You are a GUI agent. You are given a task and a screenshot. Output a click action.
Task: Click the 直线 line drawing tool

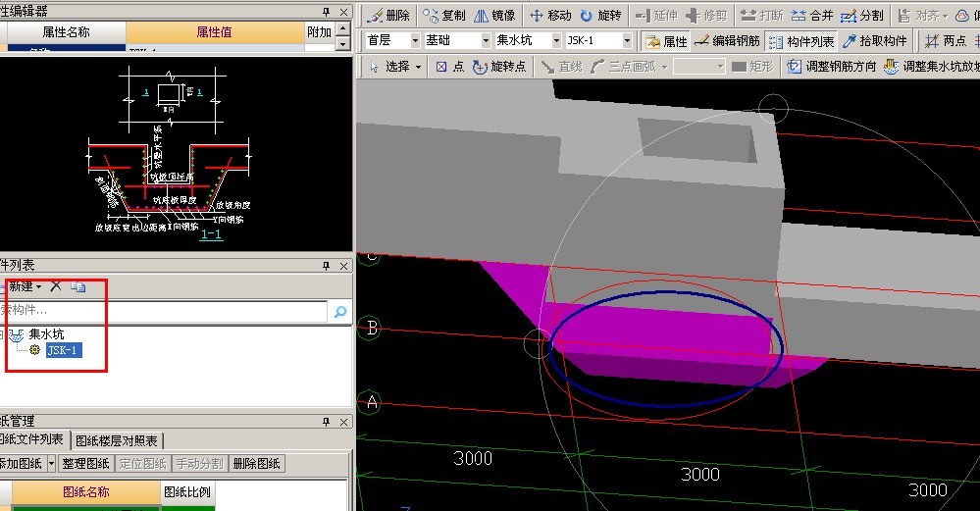click(x=561, y=67)
